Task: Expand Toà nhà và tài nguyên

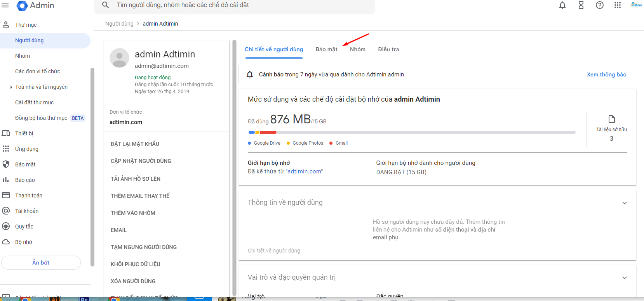Action: 11,87
